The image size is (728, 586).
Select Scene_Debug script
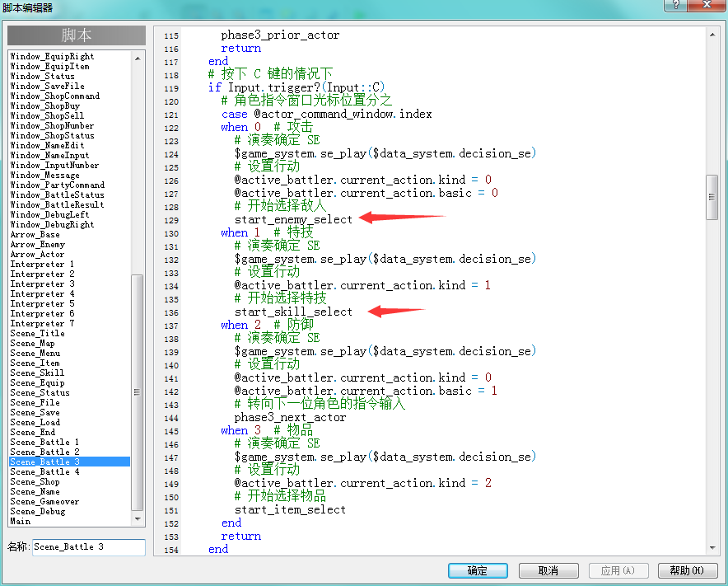point(38,511)
